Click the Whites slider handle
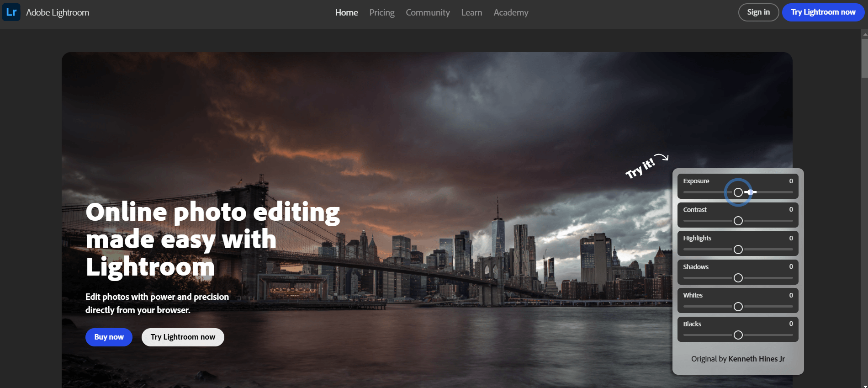The height and width of the screenshot is (388, 868). pyautogui.click(x=738, y=307)
